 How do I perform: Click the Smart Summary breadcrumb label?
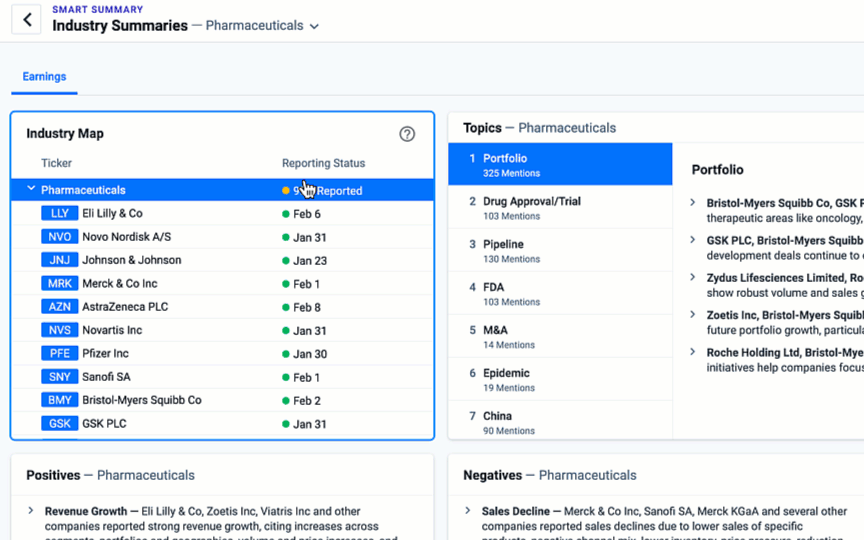[x=98, y=9]
